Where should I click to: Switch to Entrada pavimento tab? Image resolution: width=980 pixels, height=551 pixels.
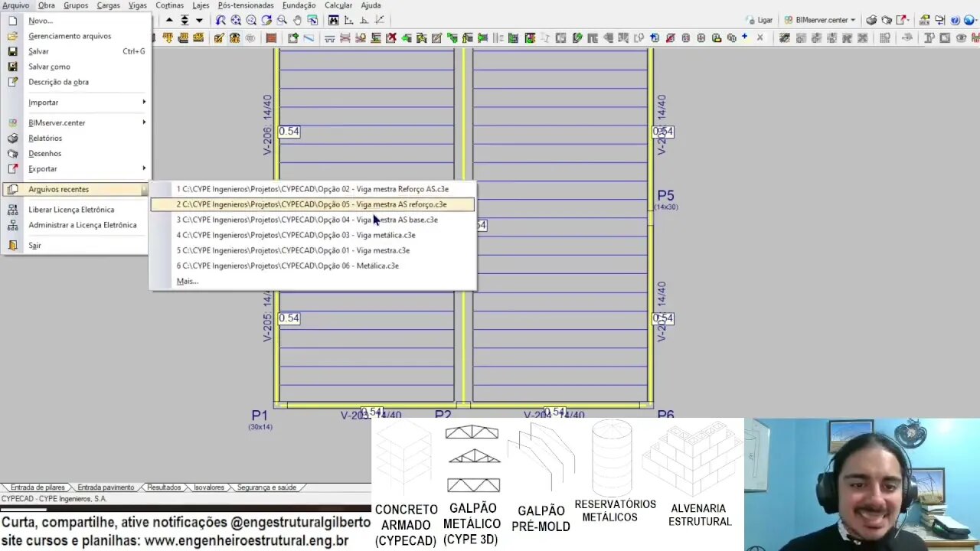[x=106, y=487]
